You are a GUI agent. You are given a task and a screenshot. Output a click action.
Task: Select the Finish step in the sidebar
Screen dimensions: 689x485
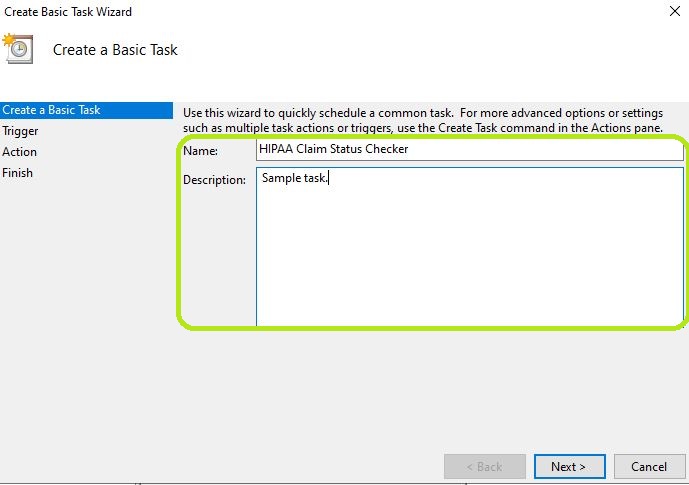(x=18, y=173)
